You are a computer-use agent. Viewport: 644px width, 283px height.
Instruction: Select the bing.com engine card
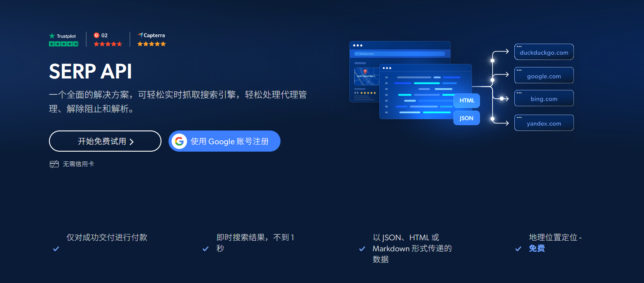[x=544, y=98]
